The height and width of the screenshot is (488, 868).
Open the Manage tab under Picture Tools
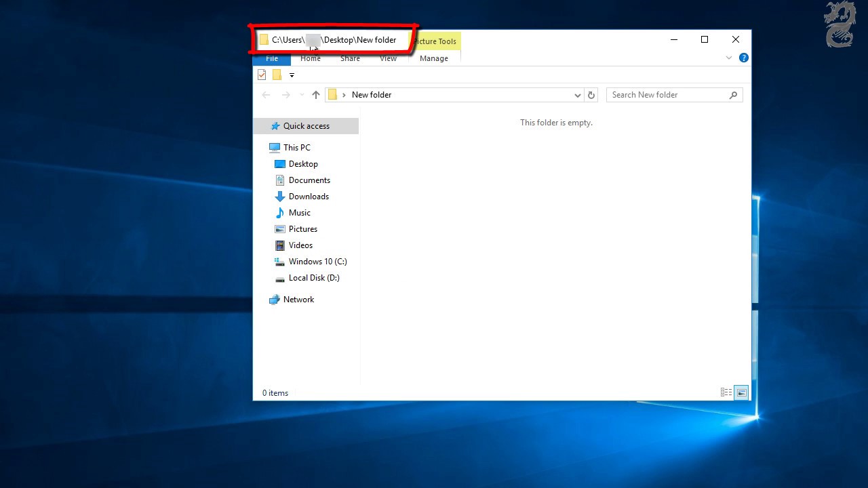(x=434, y=58)
